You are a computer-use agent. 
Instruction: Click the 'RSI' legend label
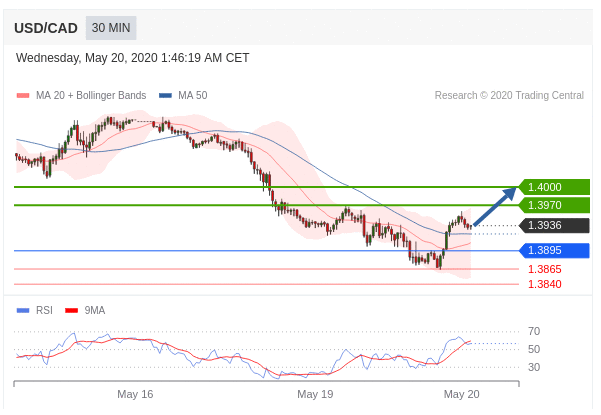(x=44, y=310)
